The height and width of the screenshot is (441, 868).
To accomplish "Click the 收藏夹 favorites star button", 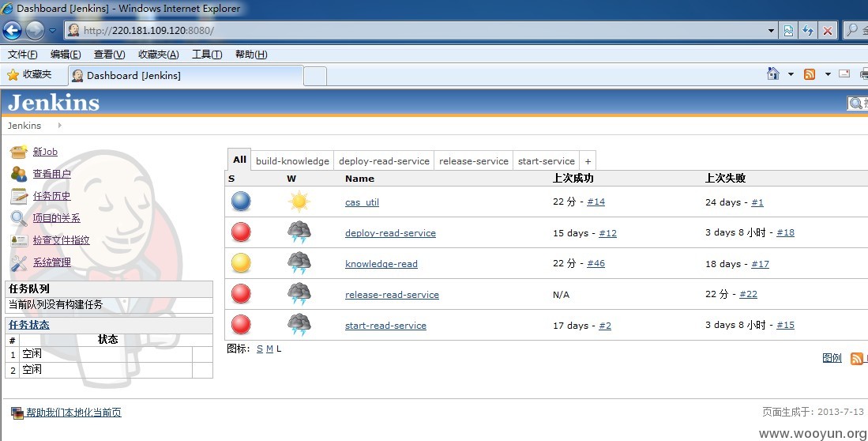I will click(x=29, y=74).
